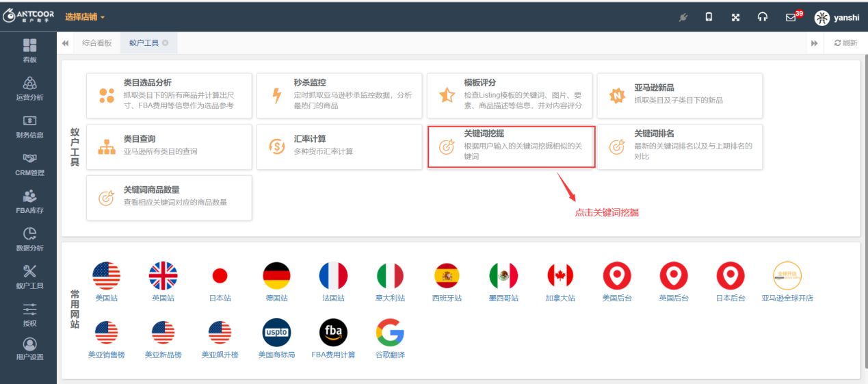Toggle fullscreen with the expand icon

tap(736, 17)
